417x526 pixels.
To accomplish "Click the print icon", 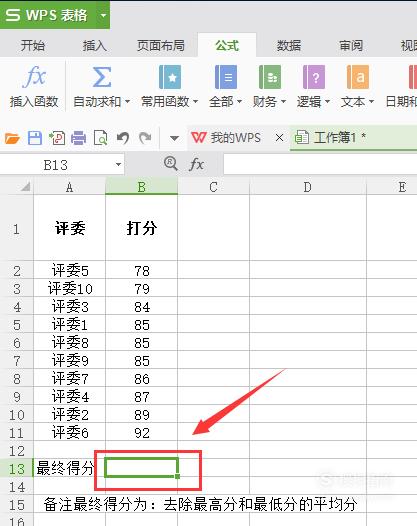I will coord(79,138).
